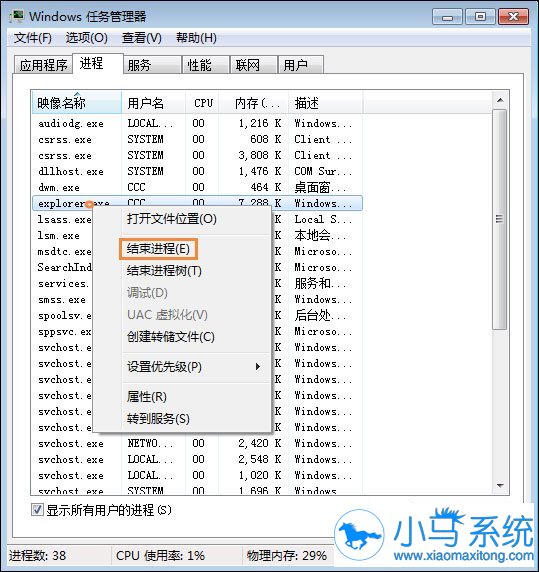Minimize the Task Manager window
The height and width of the screenshot is (572, 539).
click(x=447, y=17)
